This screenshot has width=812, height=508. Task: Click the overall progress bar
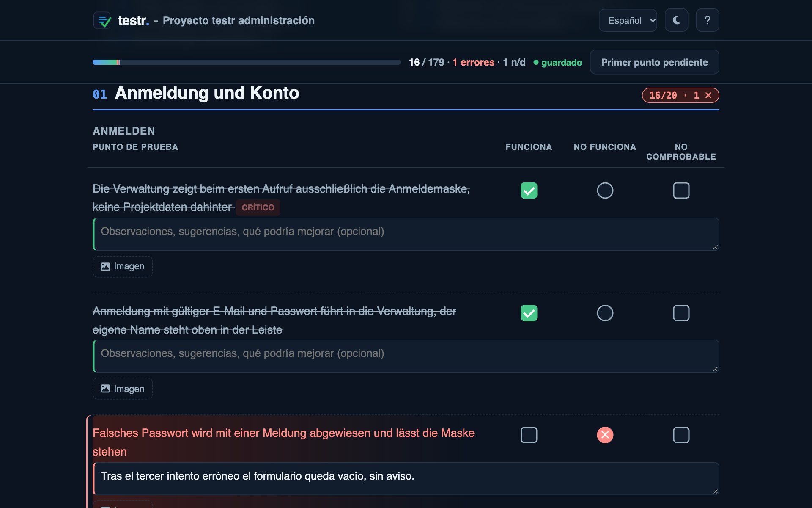pyautogui.click(x=247, y=62)
